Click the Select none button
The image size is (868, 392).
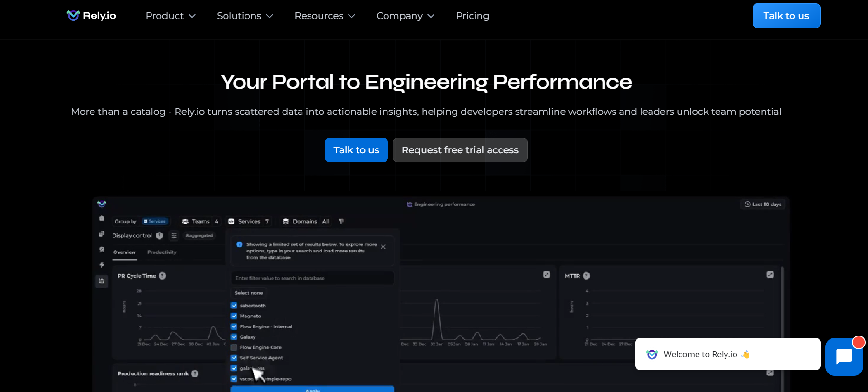tap(248, 293)
